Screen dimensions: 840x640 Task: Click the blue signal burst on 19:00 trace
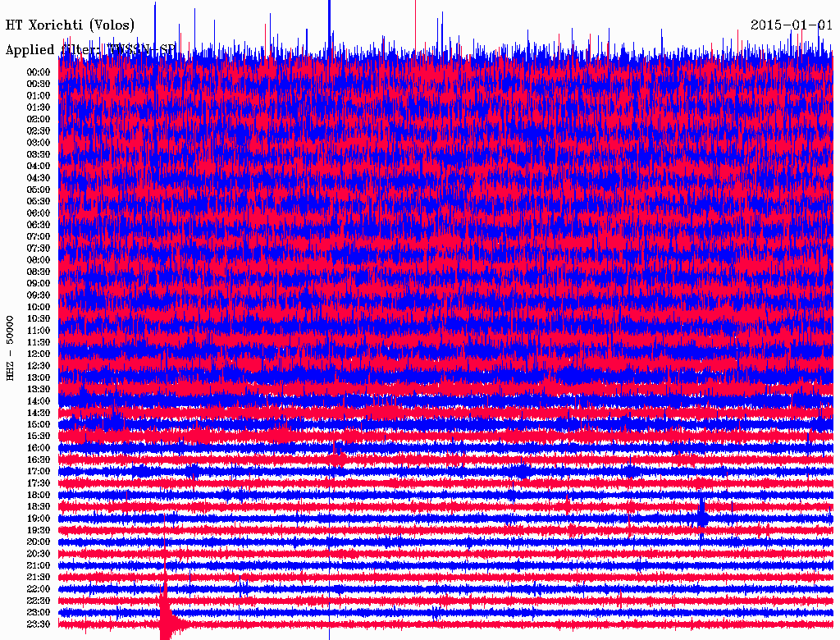tap(702, 518)
